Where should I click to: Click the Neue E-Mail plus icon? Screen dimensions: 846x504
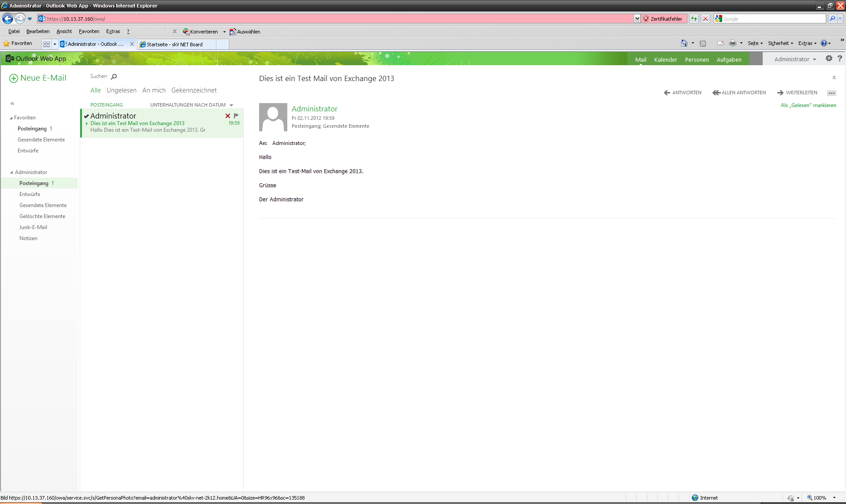(x=14, y=78)
